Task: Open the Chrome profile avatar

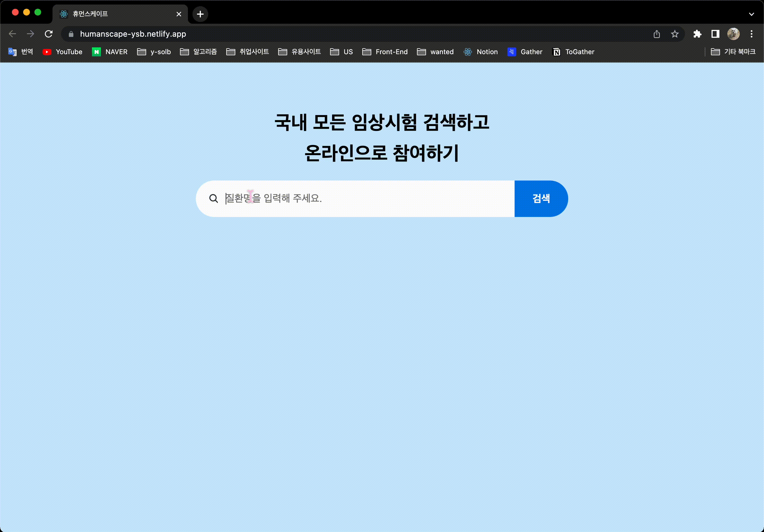Action: [733, 34]
